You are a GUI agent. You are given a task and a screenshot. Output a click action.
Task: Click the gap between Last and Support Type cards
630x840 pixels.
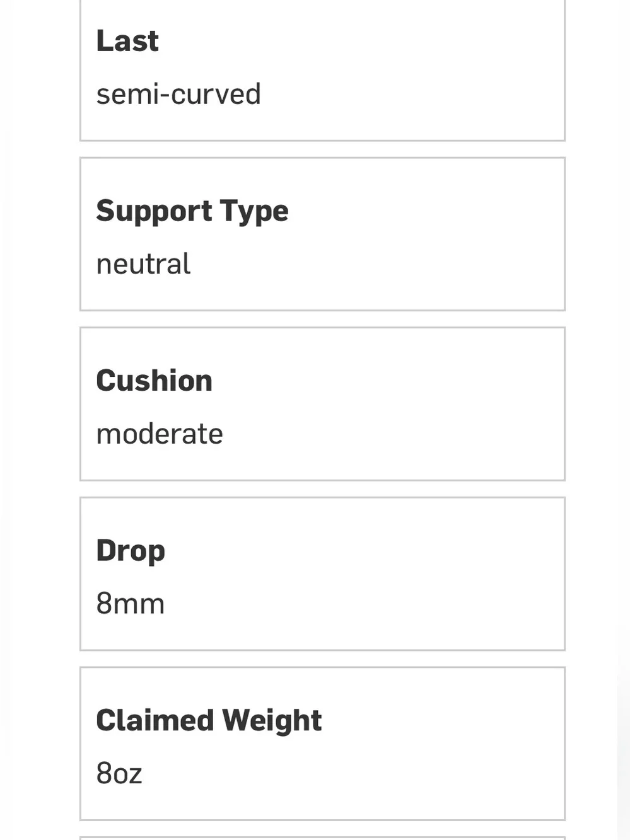point(322,149)
